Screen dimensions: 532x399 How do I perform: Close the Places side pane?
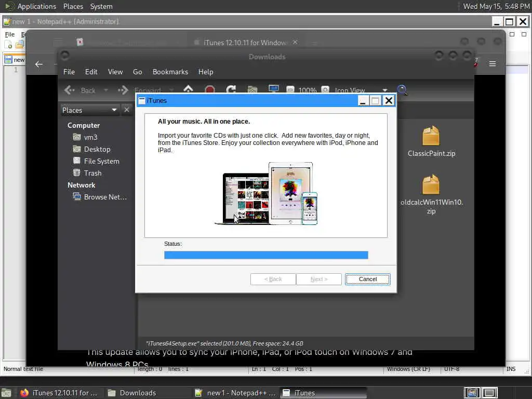(x=127, y=110)
